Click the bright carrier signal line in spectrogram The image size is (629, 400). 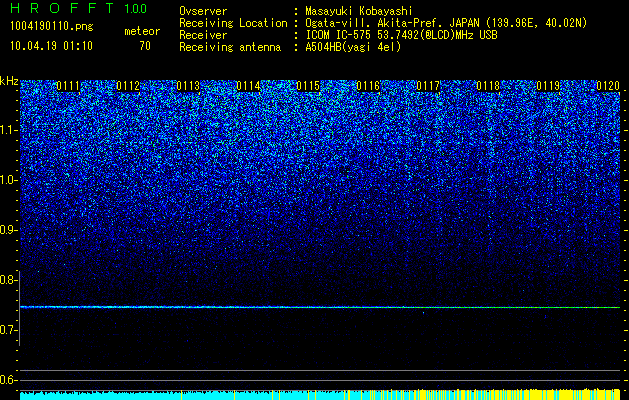pyautogui.click(x=320, y=307)
